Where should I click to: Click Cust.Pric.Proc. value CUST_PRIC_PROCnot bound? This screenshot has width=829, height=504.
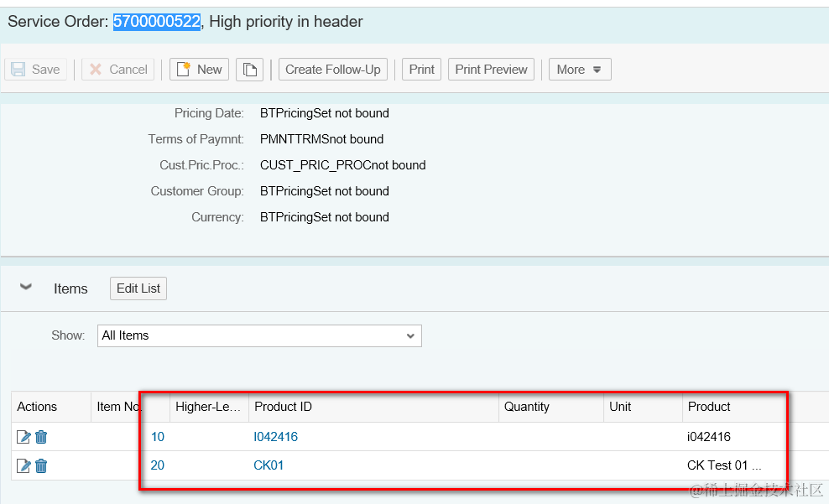click(x=342, y=165)
